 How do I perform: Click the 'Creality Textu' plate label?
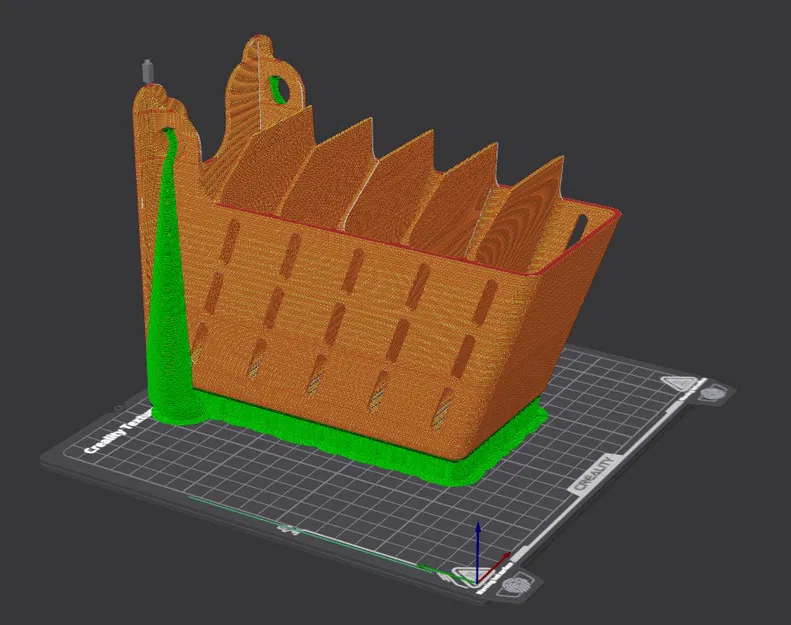[118, 433]
